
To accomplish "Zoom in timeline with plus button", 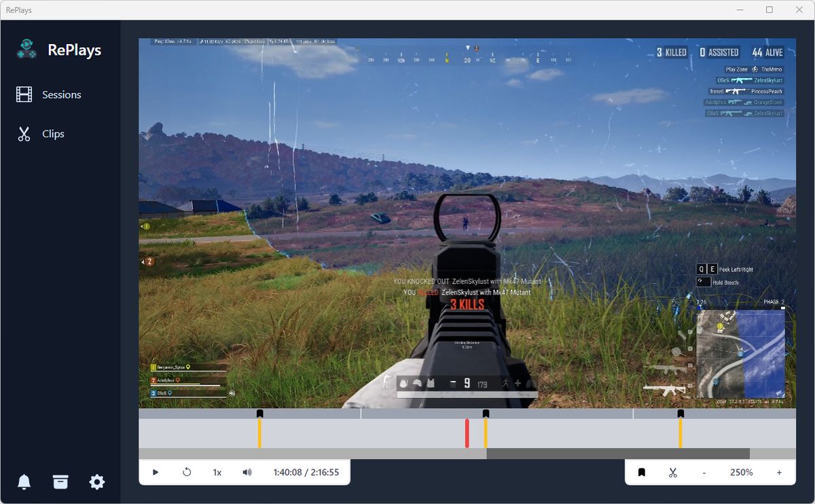I will [779, 472].
